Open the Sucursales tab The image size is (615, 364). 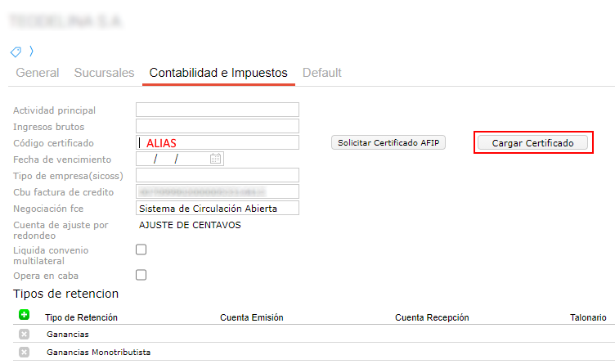104,73
